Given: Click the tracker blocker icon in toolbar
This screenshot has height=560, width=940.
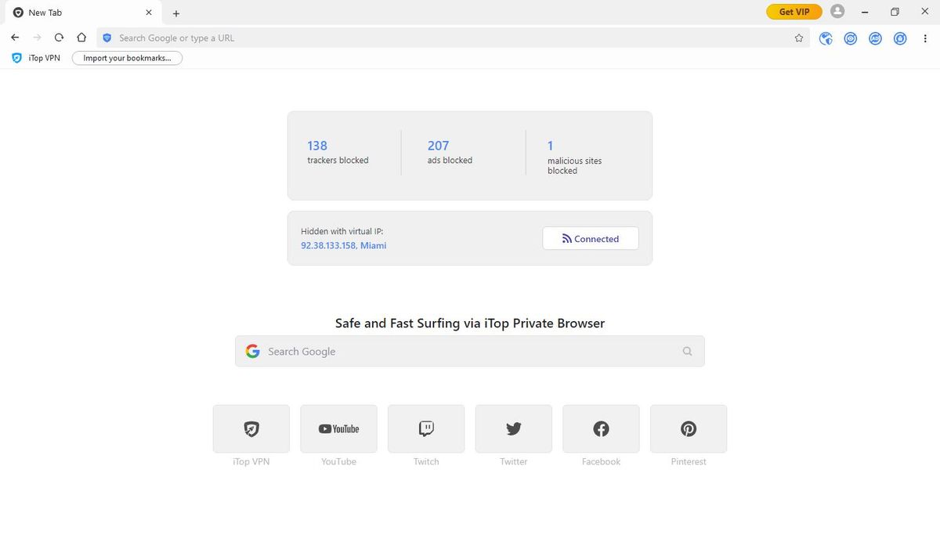Looking at the screenshot, I should click(851, 38).
